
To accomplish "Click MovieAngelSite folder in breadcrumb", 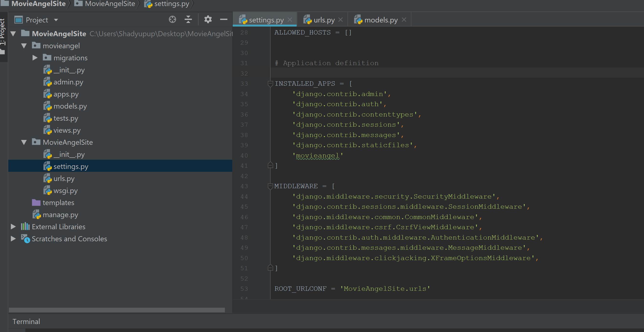I will pyautogui.click(x=110, y=4).
